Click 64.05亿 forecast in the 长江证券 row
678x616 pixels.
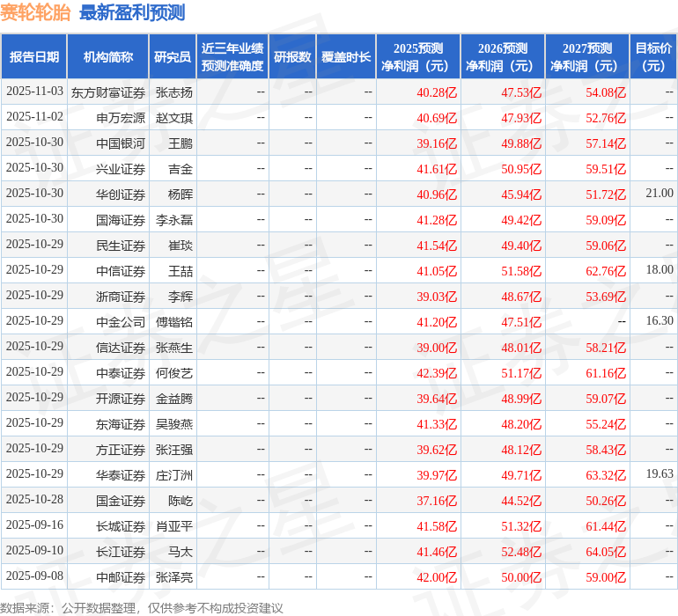(x=606, y=552)
